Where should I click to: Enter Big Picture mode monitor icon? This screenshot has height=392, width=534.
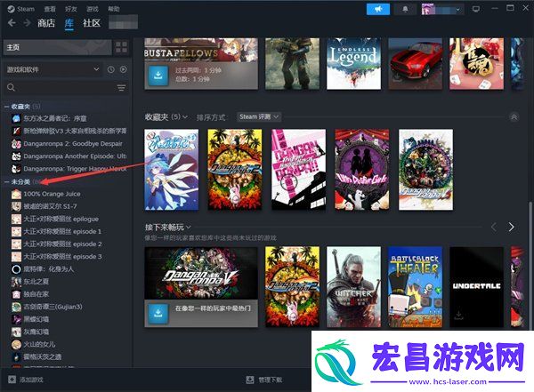point(476,9)
